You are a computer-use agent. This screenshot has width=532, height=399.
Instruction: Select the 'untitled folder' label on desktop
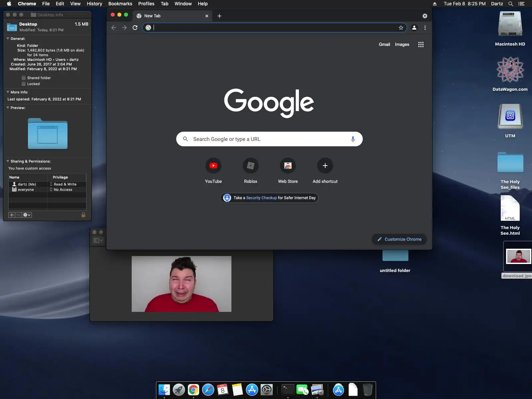tap(395, 271)
